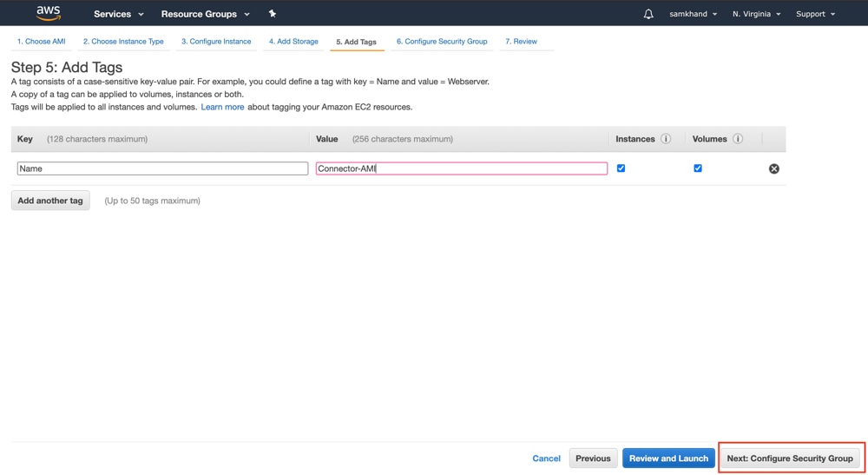
Task: Expand the Resource Groups menu
Action: pos(205,14)
